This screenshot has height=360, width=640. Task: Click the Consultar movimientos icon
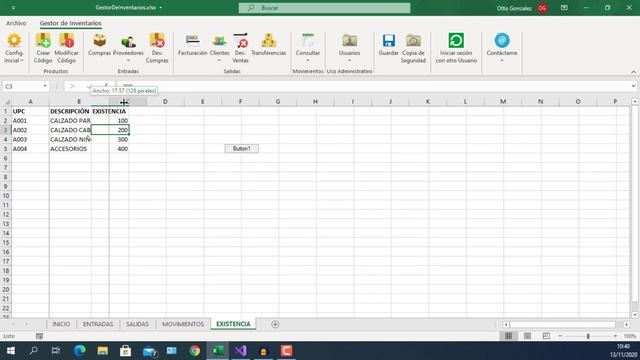[x=308, y=40]
